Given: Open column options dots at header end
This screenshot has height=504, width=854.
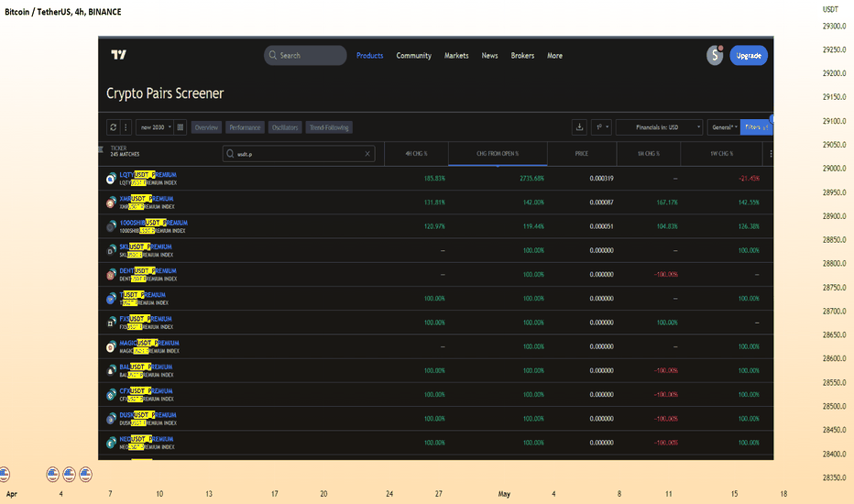Looking at the screenshot, I should [x=770, y=154].
